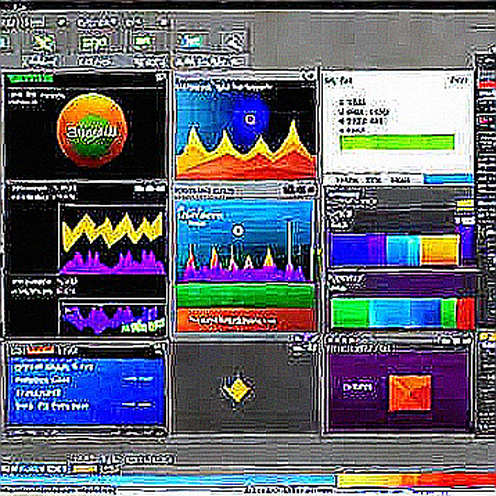Click the green boxed toolbar icon
The width and height of the screenshot is (496, 496).
click(x=94, y=43)
